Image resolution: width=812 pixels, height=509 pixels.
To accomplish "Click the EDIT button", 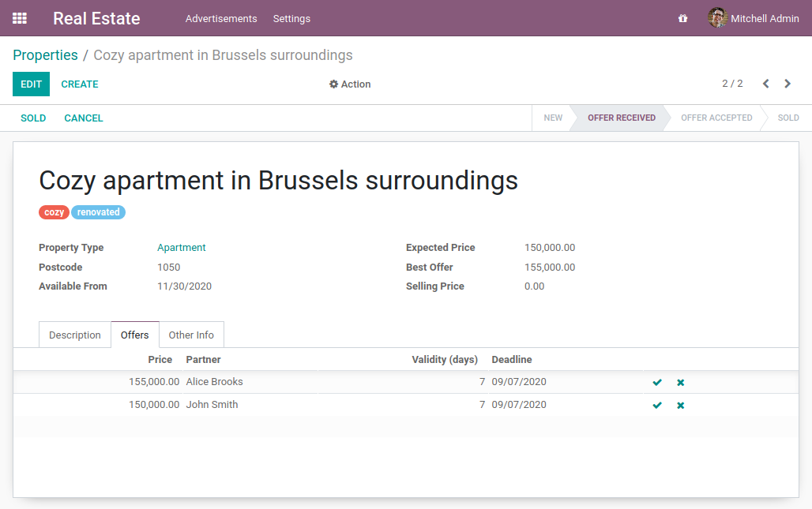I will tap(31, 84).
